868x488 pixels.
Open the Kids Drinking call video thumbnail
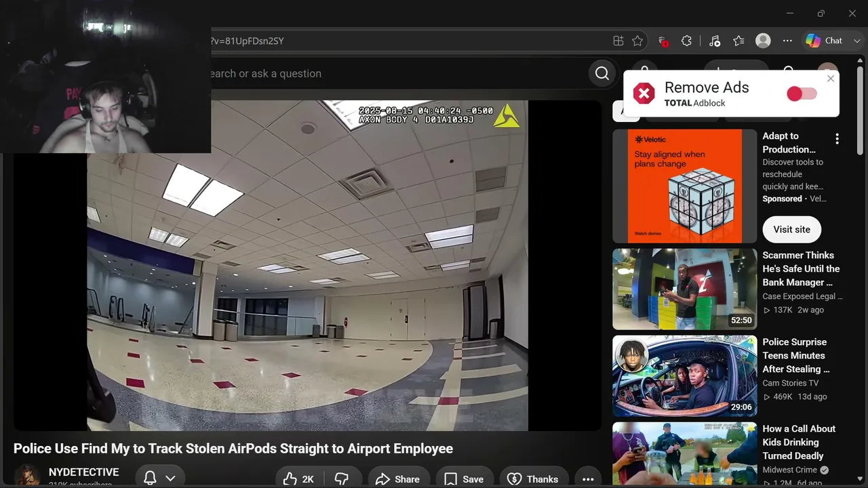(684, 455)
